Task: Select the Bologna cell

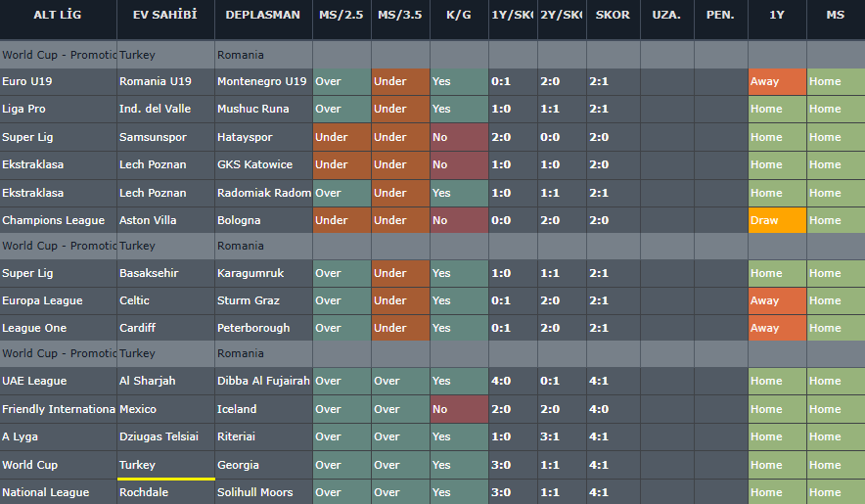Action: (263, 220)
